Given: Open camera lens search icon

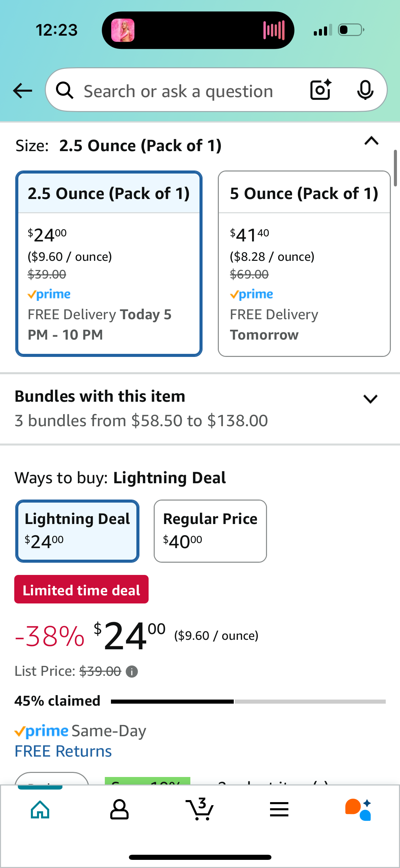Looking at the screenshot, I should [x=321, y=90].
